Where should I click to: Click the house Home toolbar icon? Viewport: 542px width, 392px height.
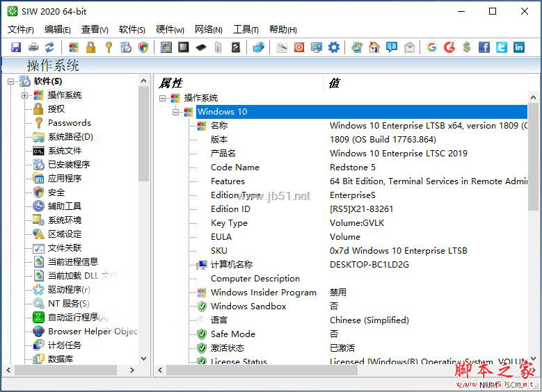point(374,47)
